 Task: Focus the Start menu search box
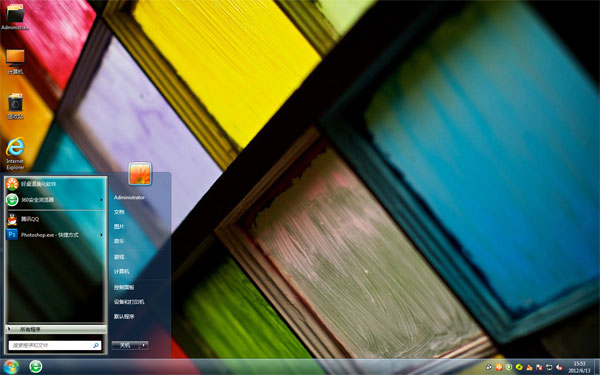tap(55, 345)
